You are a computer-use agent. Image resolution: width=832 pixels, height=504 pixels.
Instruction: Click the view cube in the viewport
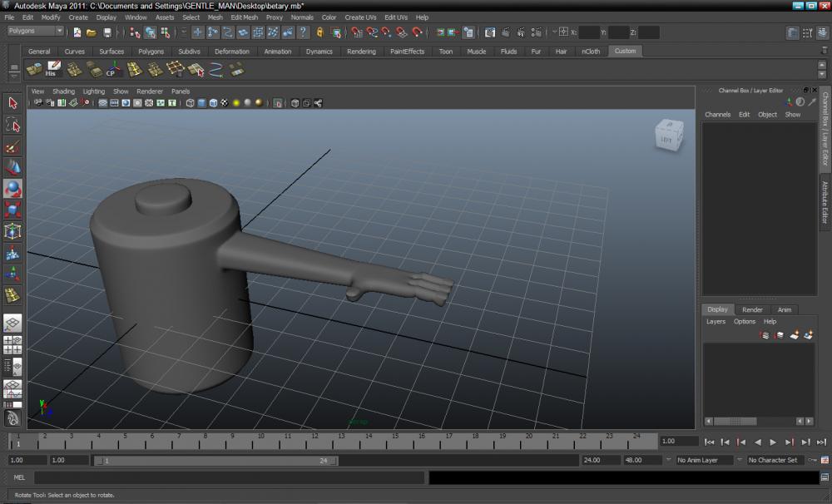(669, 136)
